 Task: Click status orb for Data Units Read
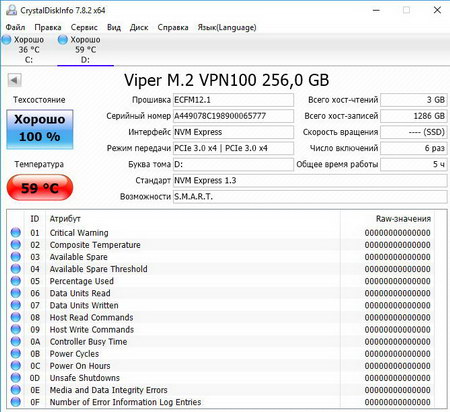(16, 293)
